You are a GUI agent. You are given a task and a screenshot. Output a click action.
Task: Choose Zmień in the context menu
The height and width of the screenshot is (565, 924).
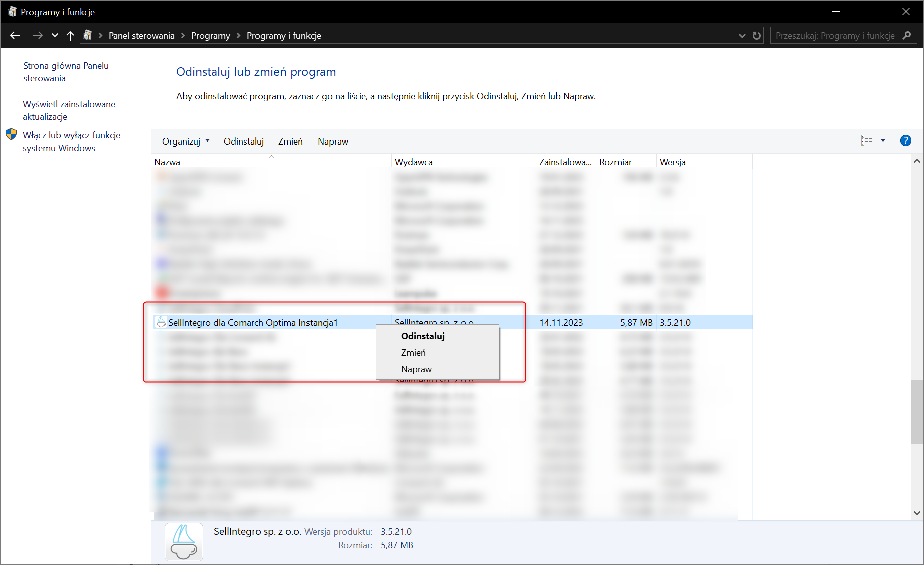click(x=437, y=353)
